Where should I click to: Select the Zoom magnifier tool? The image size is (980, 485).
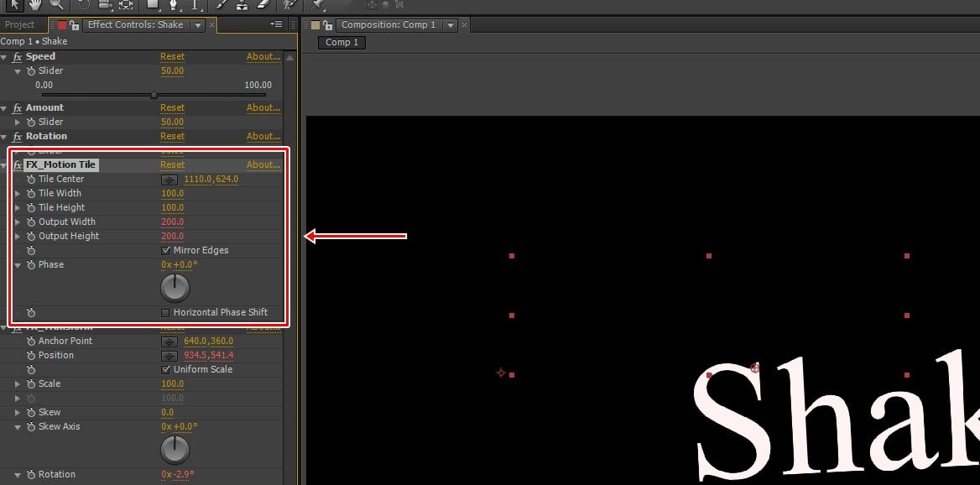point(56,5)
